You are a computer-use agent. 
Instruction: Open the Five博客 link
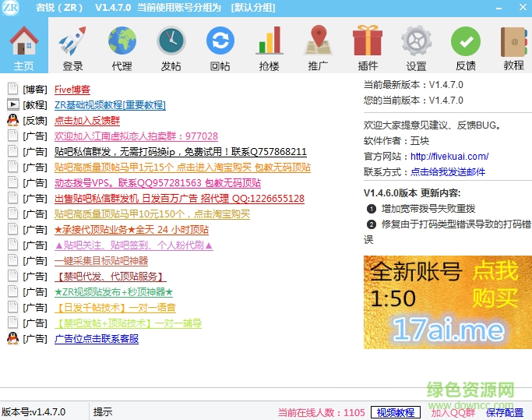[x=72, y=90]
